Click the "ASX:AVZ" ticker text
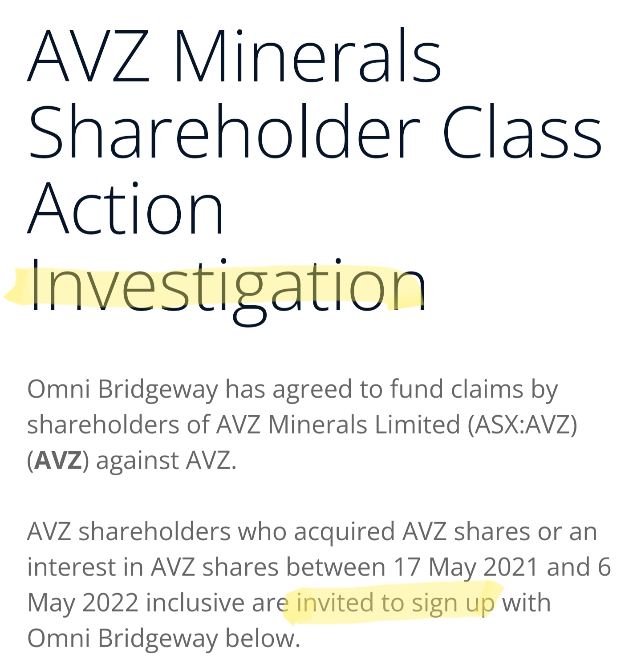 pos(522,424)
